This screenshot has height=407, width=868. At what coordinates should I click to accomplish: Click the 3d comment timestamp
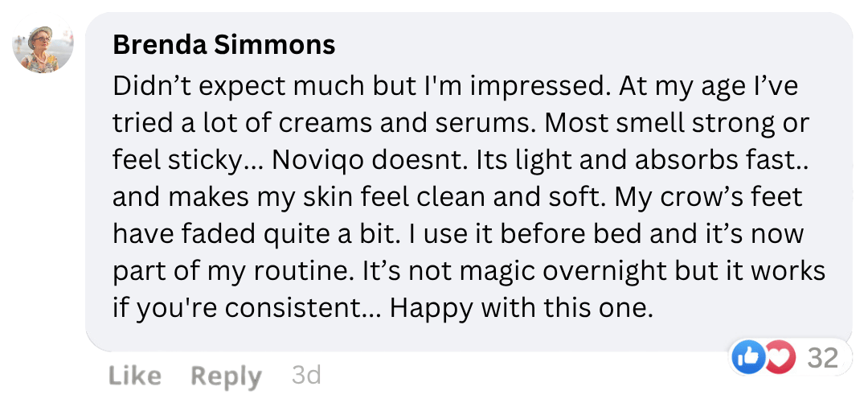click(305, 375)
